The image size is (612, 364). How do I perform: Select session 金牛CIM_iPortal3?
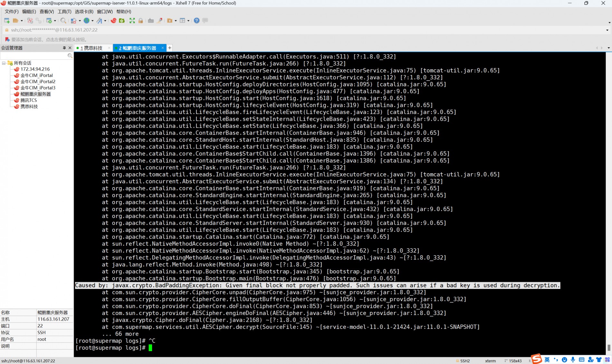38,88
